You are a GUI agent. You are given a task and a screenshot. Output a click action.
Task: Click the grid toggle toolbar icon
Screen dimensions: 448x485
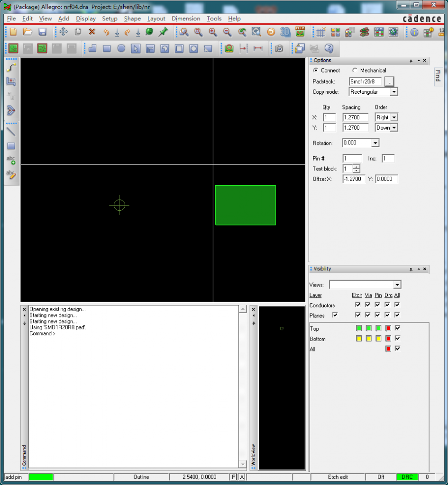click(321, 32)
